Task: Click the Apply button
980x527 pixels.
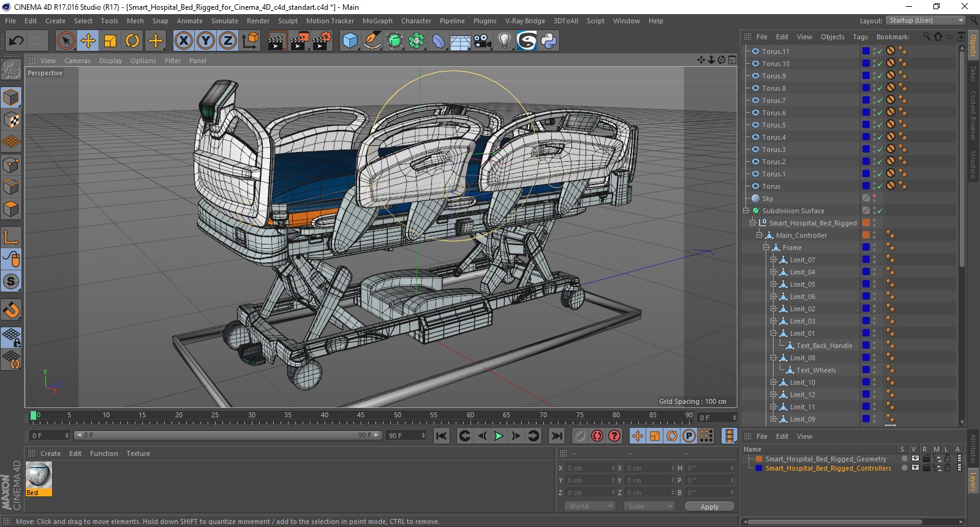Action: point(709,506)
